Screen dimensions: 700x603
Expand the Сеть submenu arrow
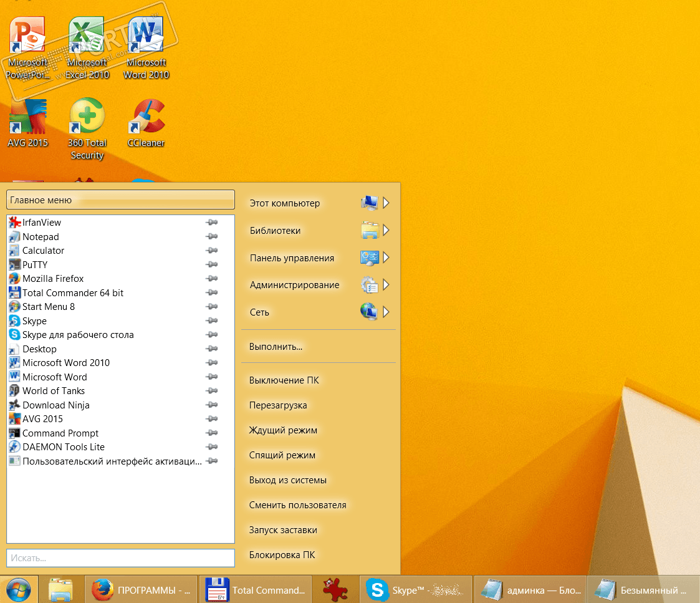pos(386,312)
